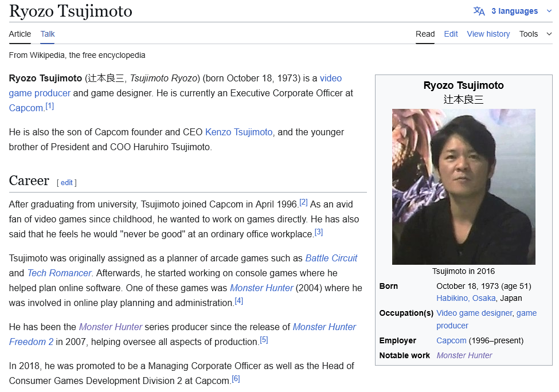Click the 'Notable work' infobox label
The width and height of the screenshot is (559, 392).
pyautogui.click(x=405, y=355)
